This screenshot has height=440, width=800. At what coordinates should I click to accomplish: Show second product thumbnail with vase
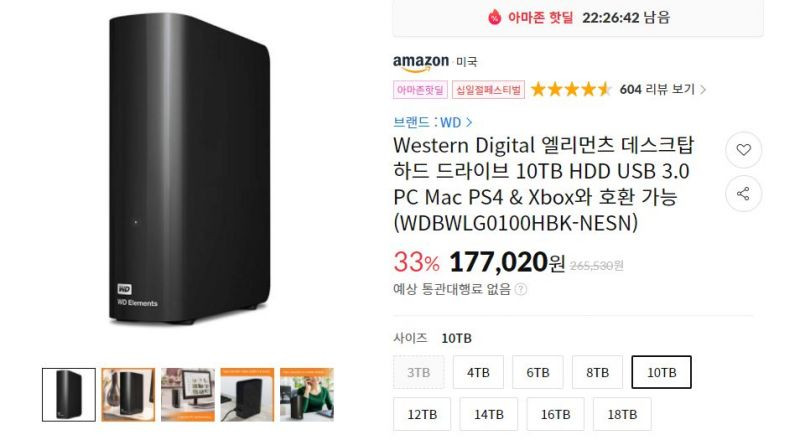point(128,395)
